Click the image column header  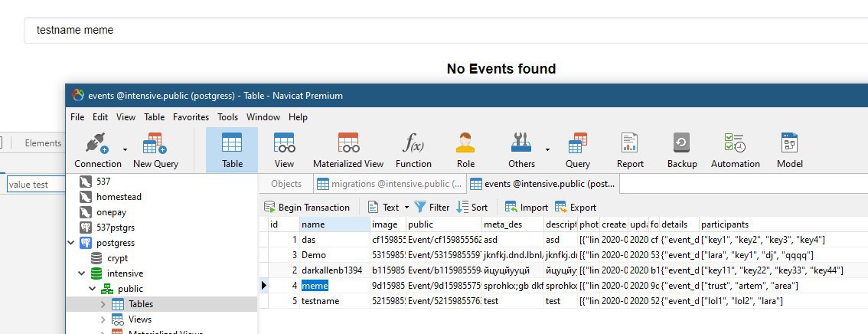tap(389, 224)
